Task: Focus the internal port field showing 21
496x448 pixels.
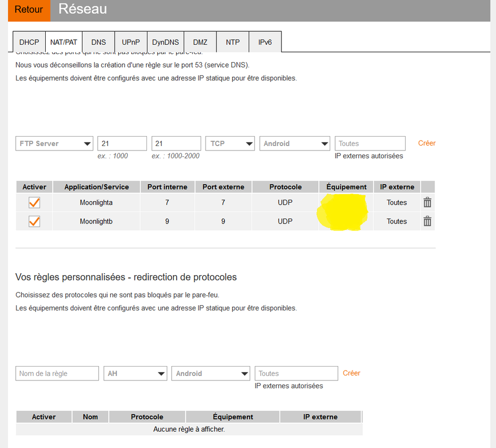Action: 122,144
